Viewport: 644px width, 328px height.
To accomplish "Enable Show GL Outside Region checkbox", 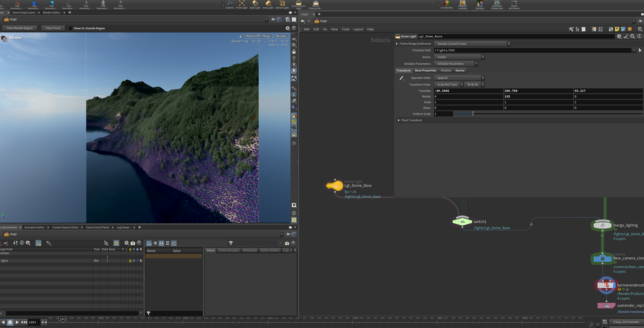I will 70,28.
